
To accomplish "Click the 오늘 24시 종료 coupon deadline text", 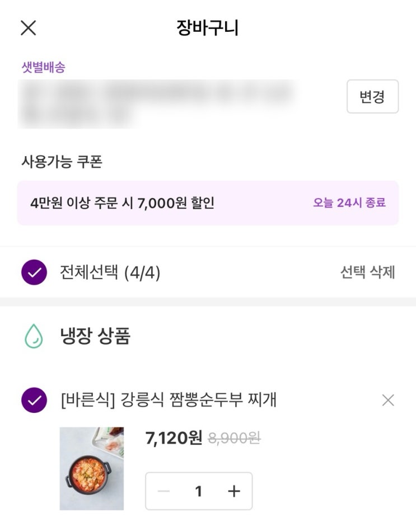I will point(349,203).
